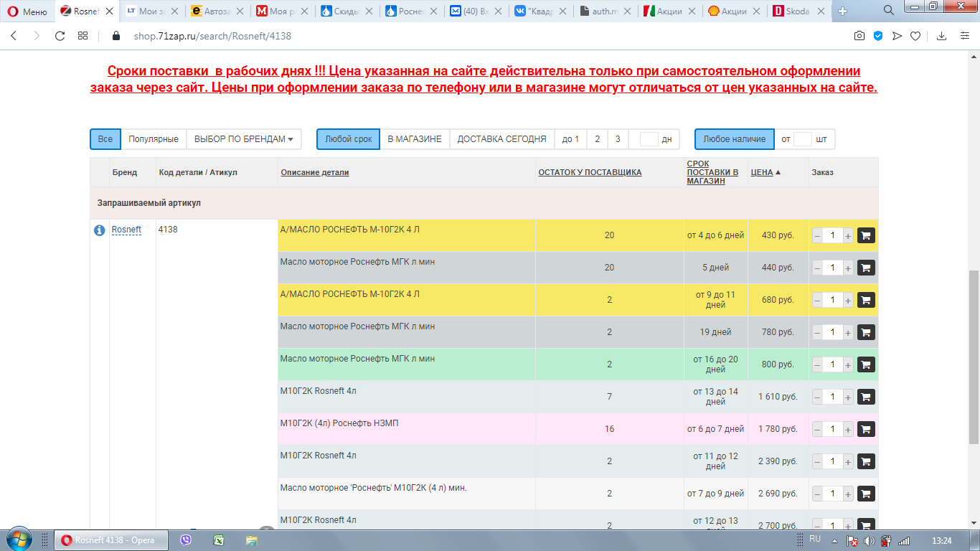Select 'Любое наличие' stock filter

click(735, 139)
